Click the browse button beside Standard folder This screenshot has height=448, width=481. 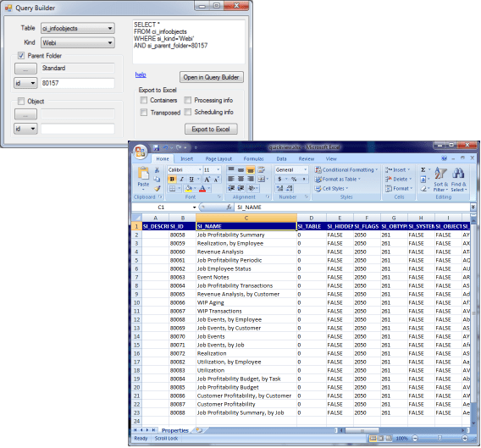[x=25, y=69]
